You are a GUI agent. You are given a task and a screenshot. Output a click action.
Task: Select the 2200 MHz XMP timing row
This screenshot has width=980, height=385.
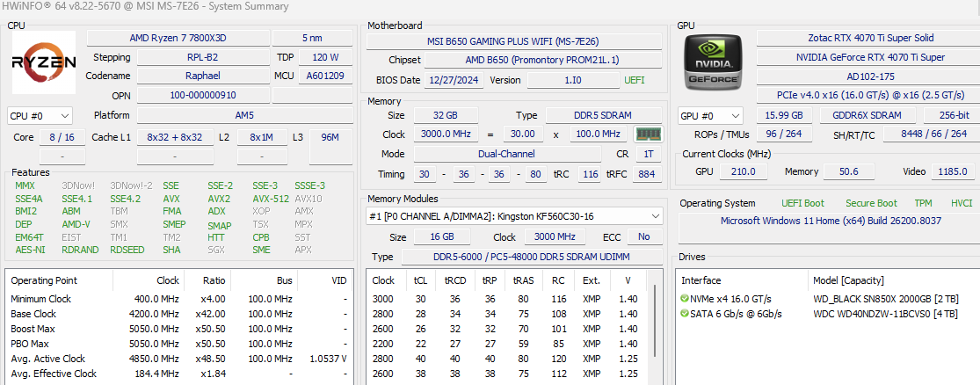(508, 344)
